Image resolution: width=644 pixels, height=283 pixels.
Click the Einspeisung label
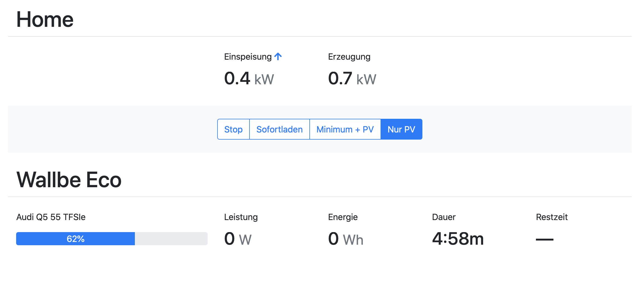click(248, 57)
